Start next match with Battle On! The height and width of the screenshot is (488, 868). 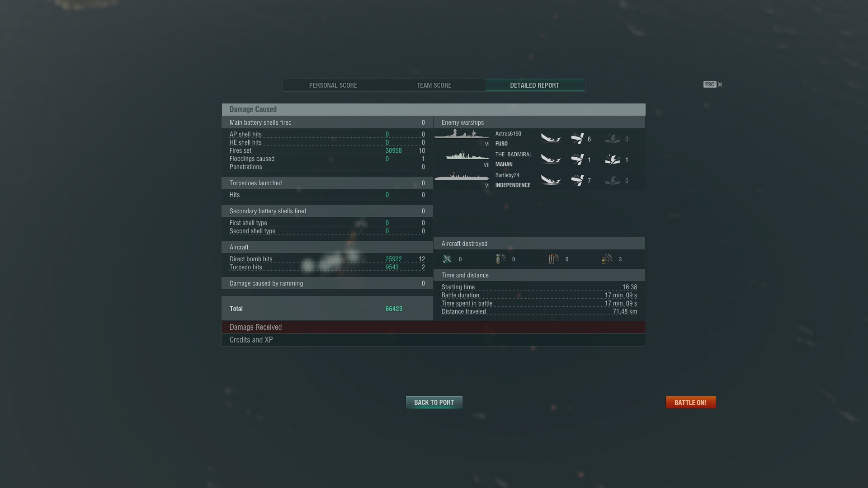pos(691,402)
